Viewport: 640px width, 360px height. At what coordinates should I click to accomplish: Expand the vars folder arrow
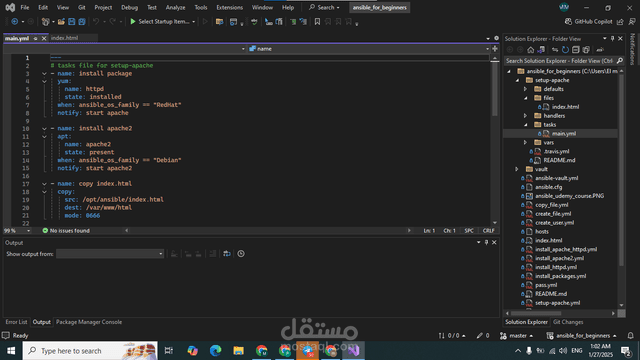tap(526, 142)
